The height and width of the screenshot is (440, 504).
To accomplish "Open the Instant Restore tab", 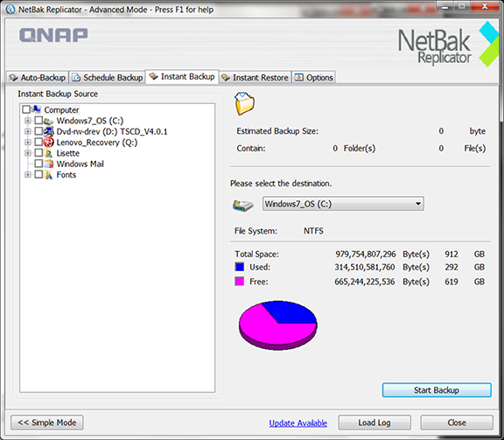I will pos(255,78).
